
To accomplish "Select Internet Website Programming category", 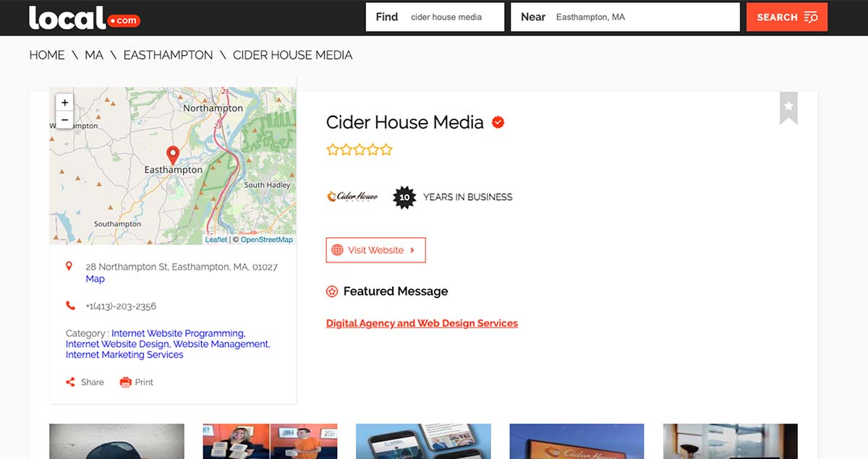I will point(178,333).
